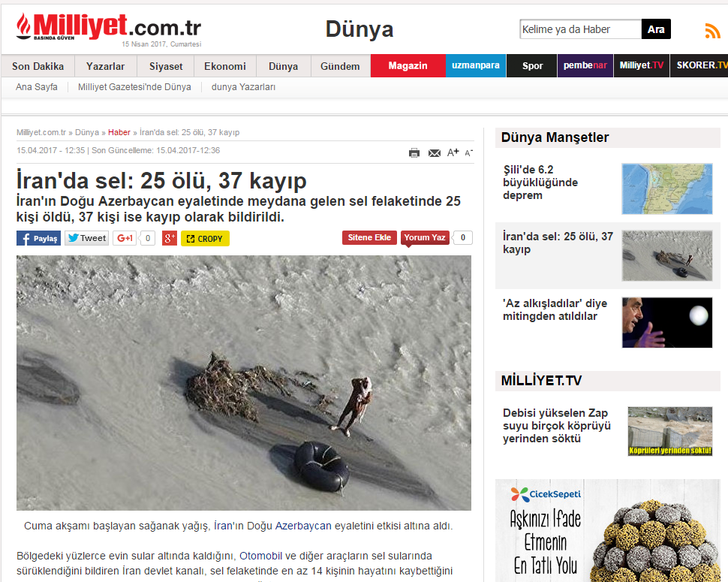Select the Ekonomi navigation tab
This screenshot has height=582, width=728.
[x=225, y=66]
